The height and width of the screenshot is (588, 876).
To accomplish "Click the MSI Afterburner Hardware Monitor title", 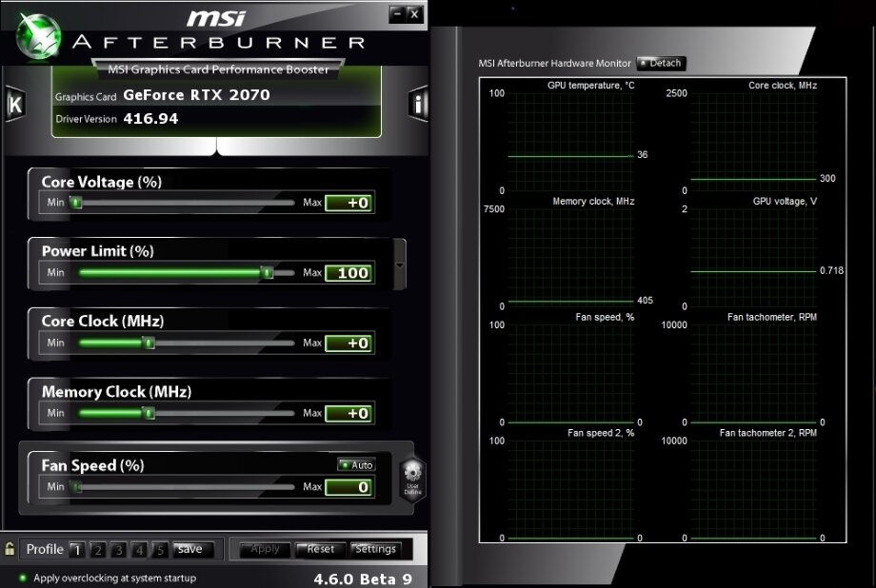I will point(554,63).
